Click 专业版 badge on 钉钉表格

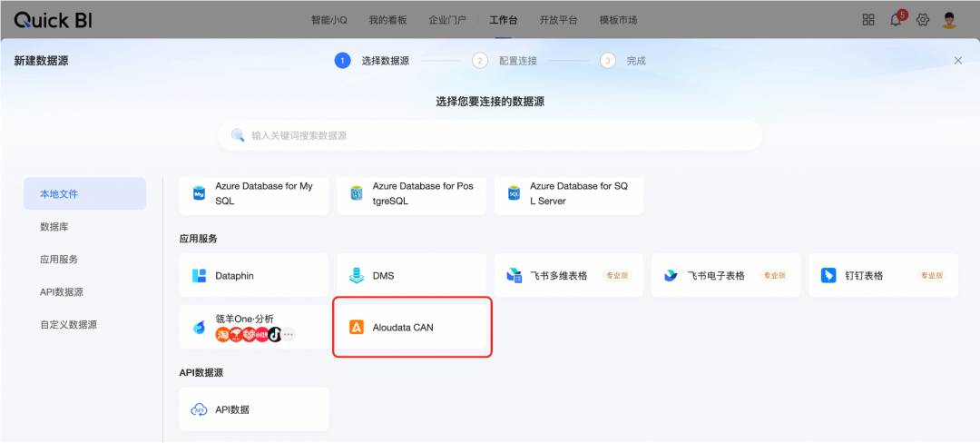pos(932,276)
